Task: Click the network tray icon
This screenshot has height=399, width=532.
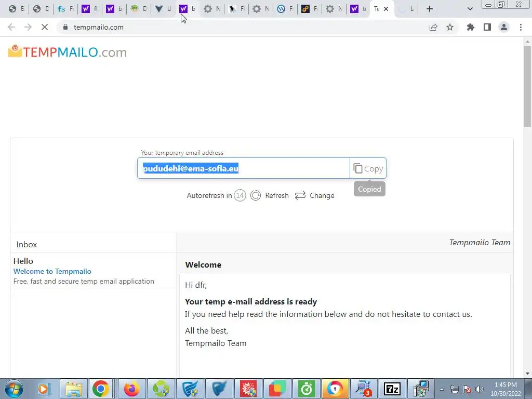Action: [455, 389]
